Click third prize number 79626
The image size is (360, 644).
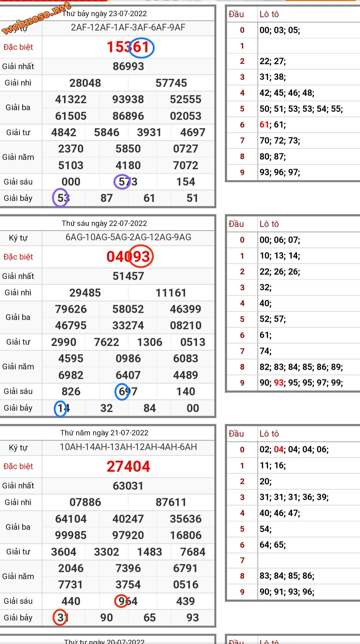tap(71, 309)
